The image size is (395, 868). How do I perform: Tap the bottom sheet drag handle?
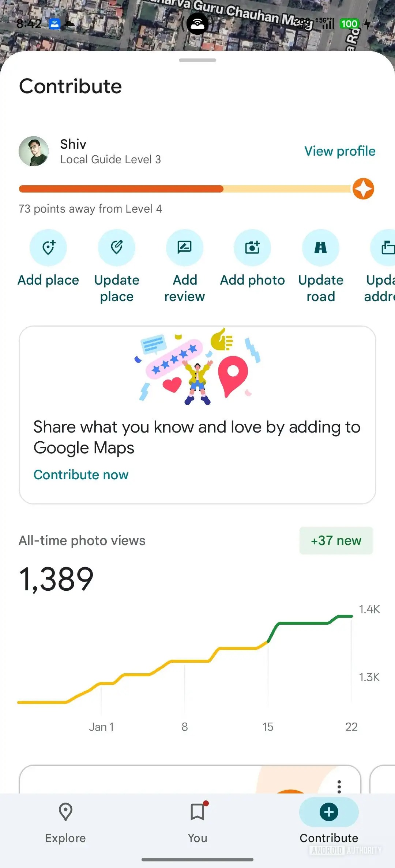click(197, 60)
